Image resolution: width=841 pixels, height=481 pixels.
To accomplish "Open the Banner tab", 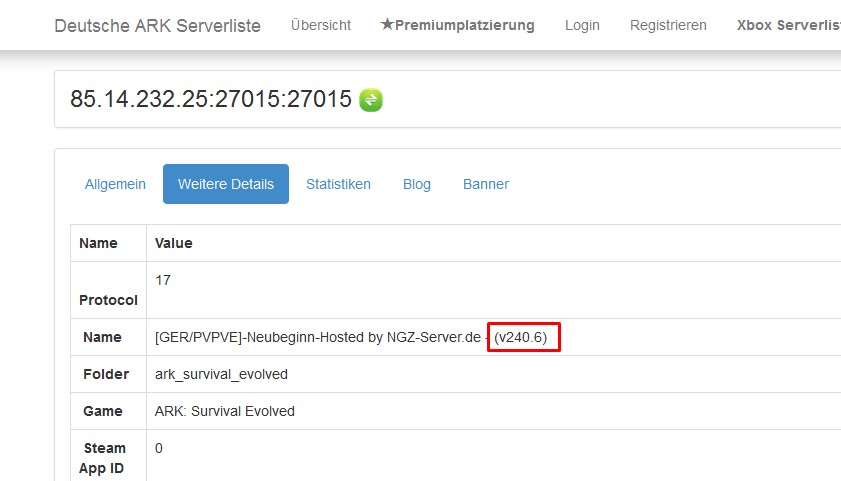I will [x=486, y=184].
